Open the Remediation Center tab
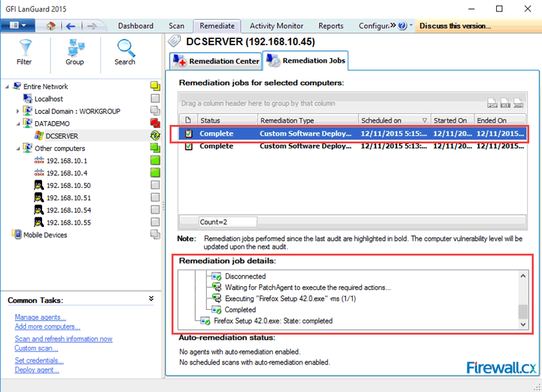542x392 pixels. tap(216, 61)
